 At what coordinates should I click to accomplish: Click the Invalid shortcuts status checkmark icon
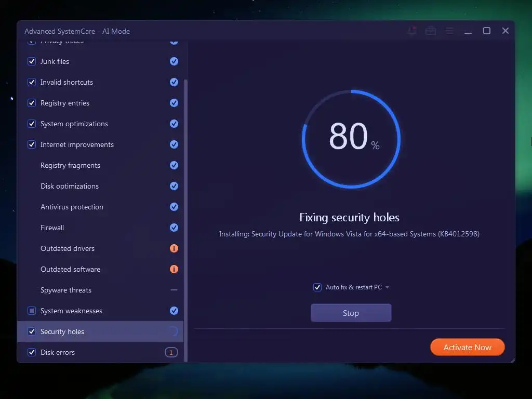click(174, 82)
